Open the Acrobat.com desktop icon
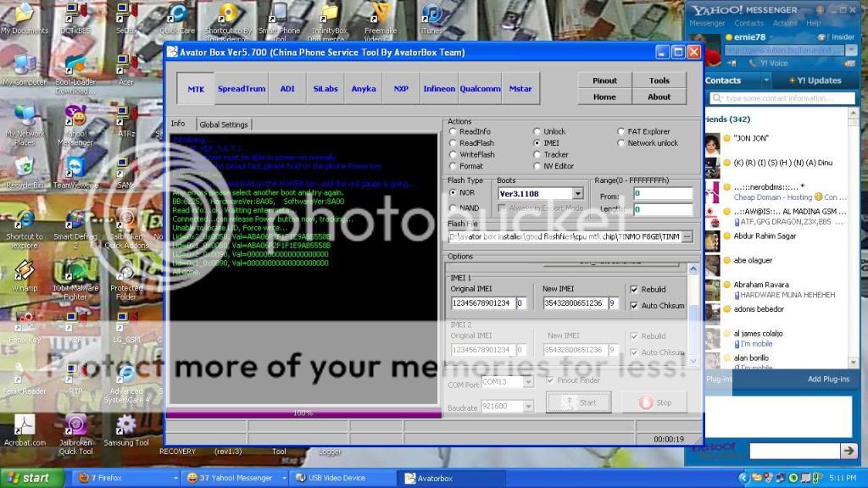 (25, 426)
